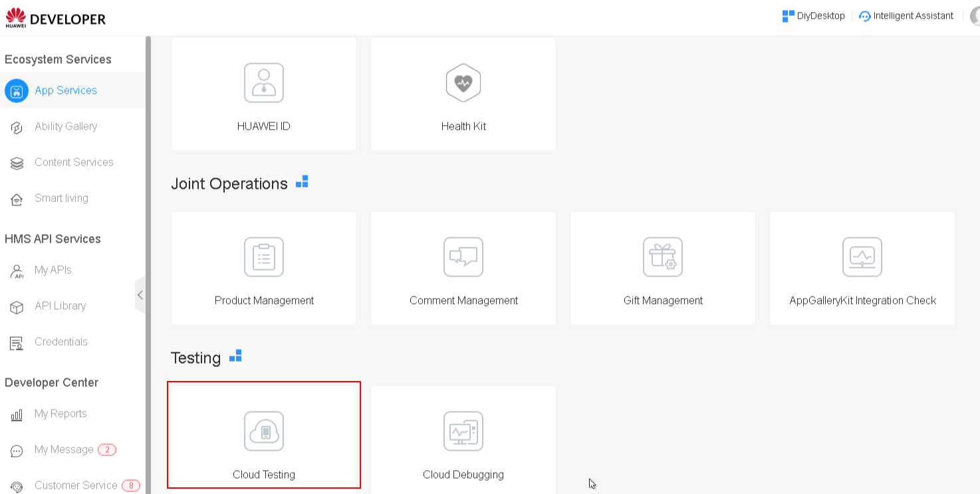Viewport: 980px width, 494px height.
Task: Open the user avatar at top right
Action: click(x=975, y=16)
